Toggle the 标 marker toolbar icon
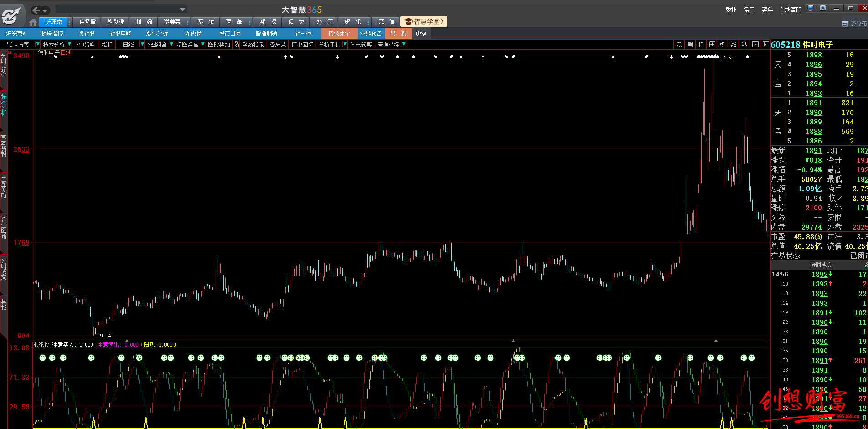Screen dimensions: 868x429 pyautogui.click(x=701, y=45)
